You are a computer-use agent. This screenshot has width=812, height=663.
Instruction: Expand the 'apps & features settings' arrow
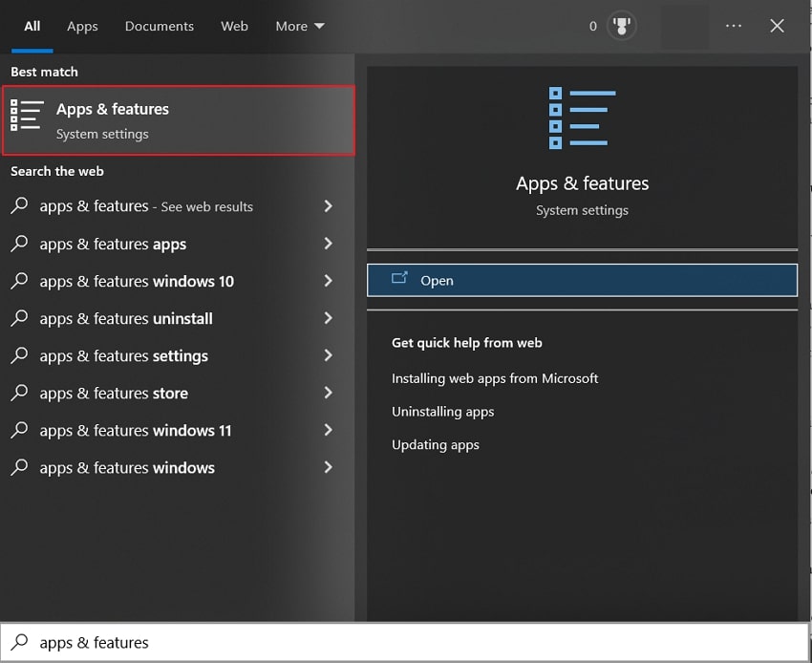coord(328,355)
